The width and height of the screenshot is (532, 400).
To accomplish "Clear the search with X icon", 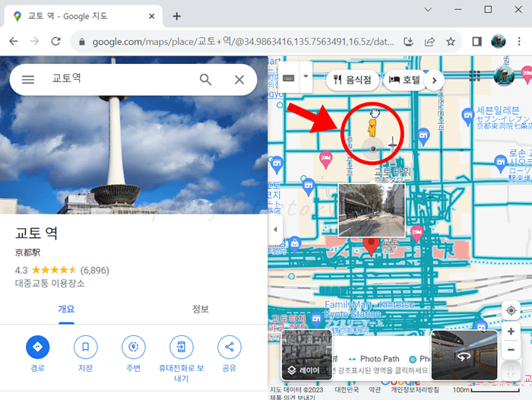I will (x=239, y=80).
